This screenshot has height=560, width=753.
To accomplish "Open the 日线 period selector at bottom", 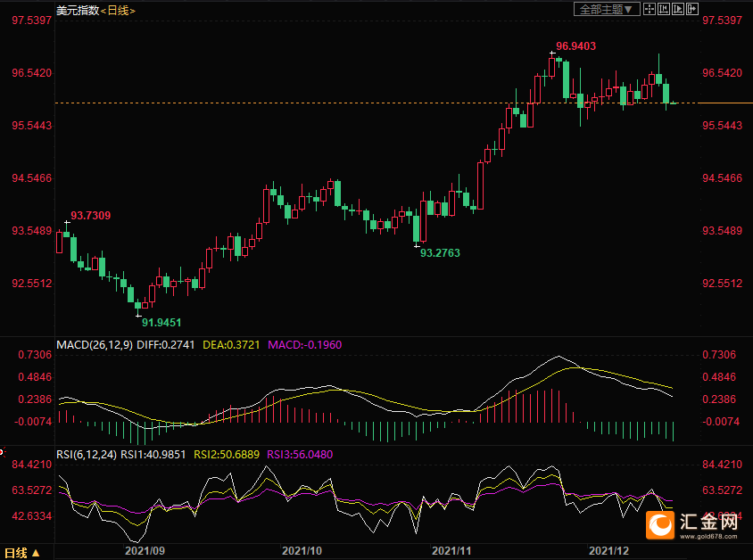I will [21, 553].
